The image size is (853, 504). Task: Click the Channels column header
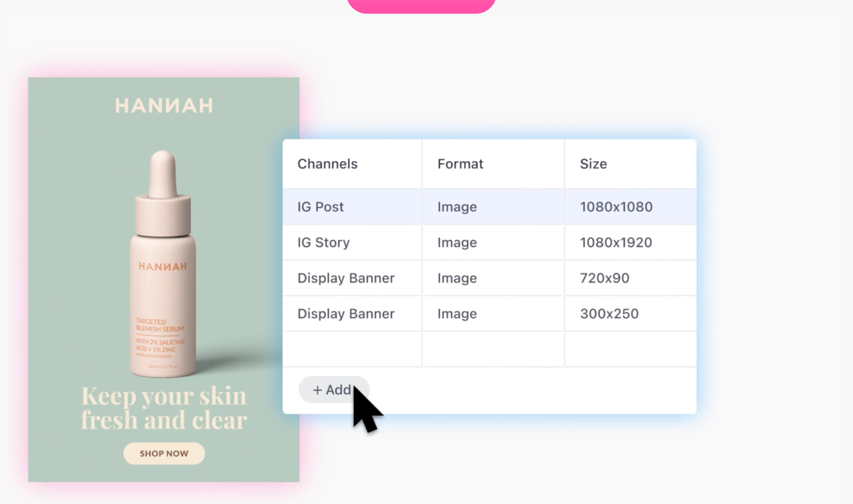click(x=327, y=164)
